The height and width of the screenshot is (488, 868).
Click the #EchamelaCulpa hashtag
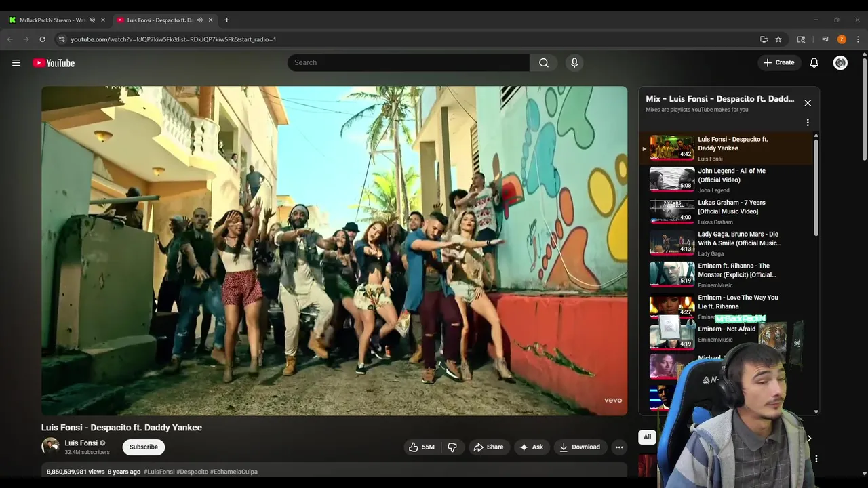tap(234, 472)
